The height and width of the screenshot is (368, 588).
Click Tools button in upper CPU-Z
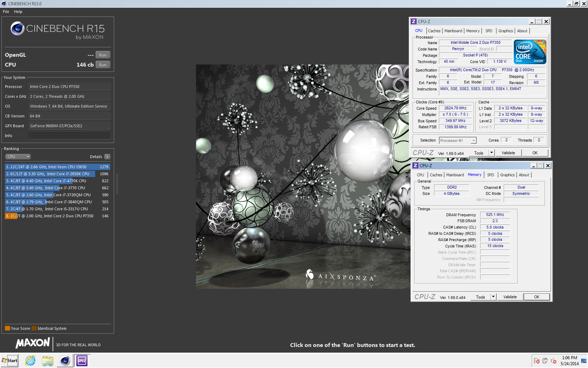[x=479, y=153]
